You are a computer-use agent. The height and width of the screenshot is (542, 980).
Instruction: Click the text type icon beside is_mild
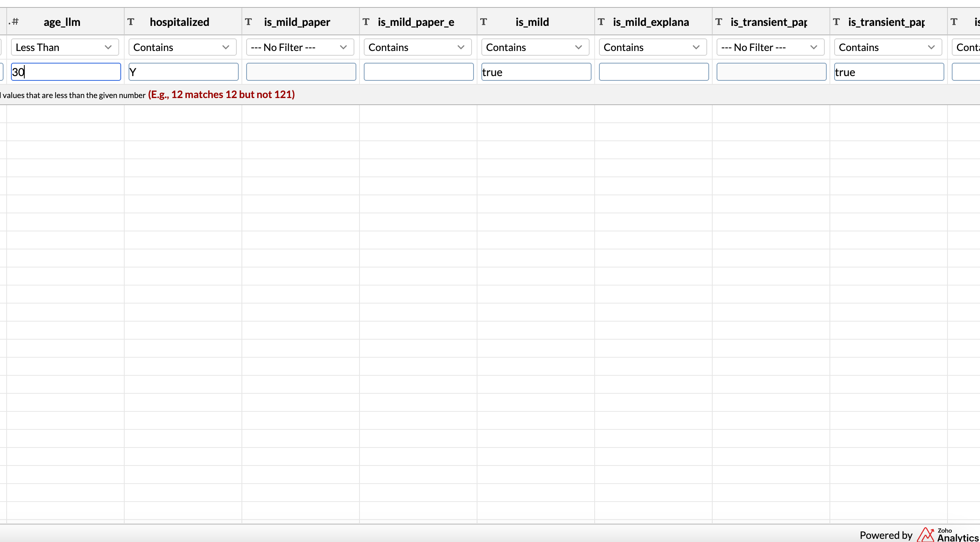click(484, 22)
